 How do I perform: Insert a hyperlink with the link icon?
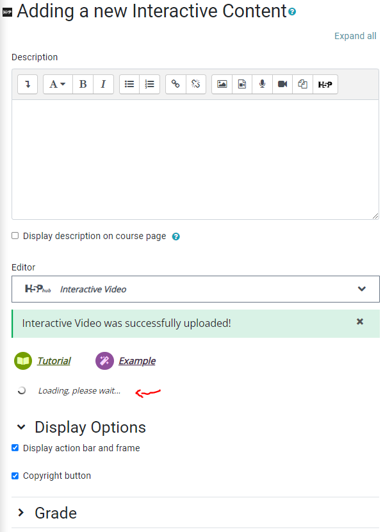pyautogui.click(x=176, y=84)
